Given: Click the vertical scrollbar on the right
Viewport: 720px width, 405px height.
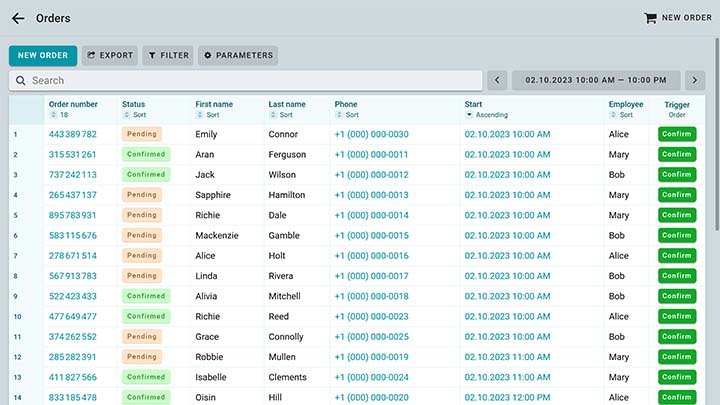Looking at the screenshot, I should tap(716, 150).
